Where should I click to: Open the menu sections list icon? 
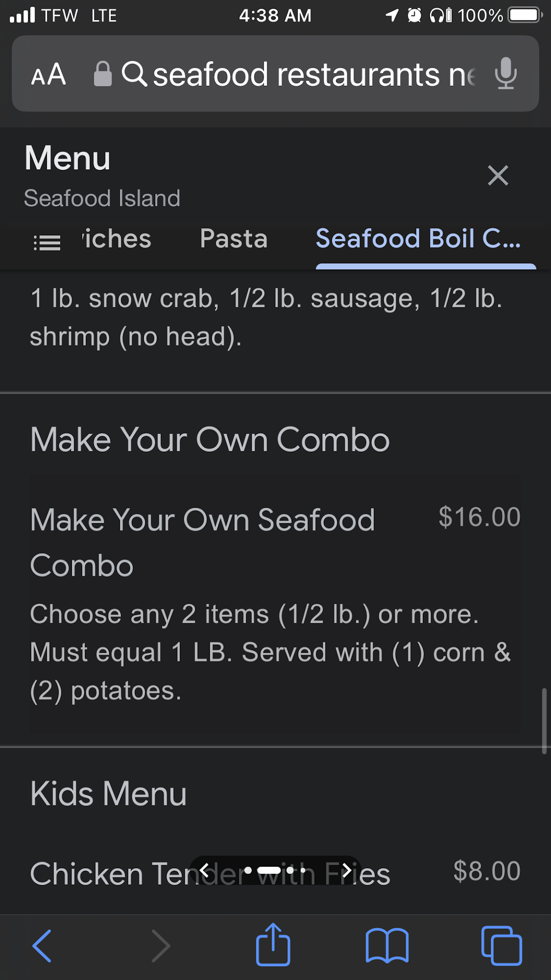(x=47, y=242)
